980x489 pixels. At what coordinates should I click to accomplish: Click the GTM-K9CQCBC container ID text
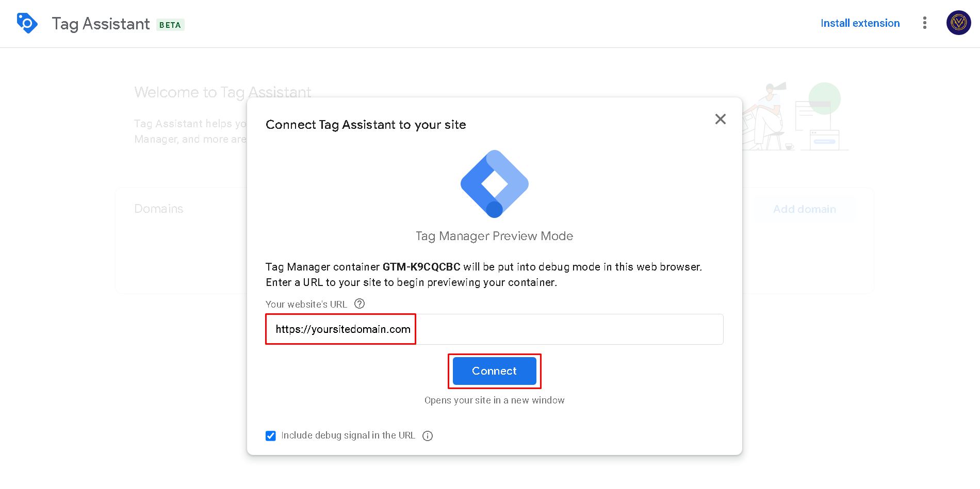tap(421, 267)
